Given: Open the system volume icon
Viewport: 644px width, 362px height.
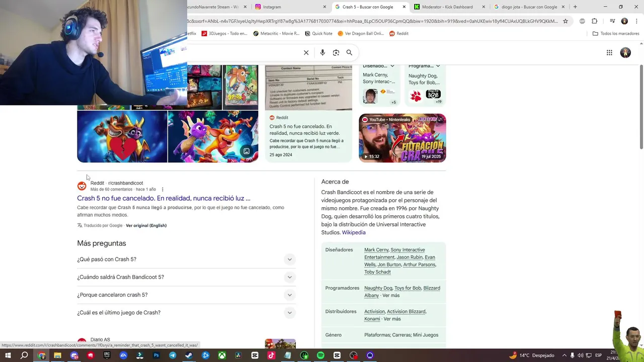Looking at the screenshot, I should click(580, 355).
